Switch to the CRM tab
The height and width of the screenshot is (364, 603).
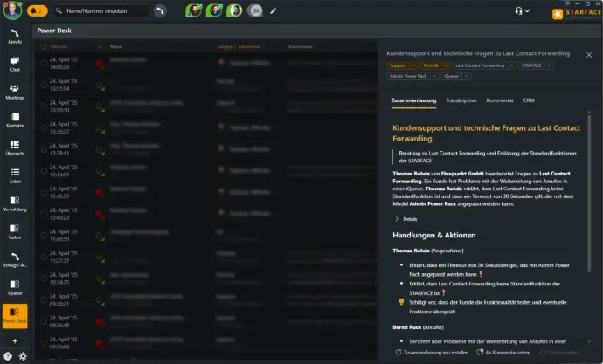click(x=529, y=100)
